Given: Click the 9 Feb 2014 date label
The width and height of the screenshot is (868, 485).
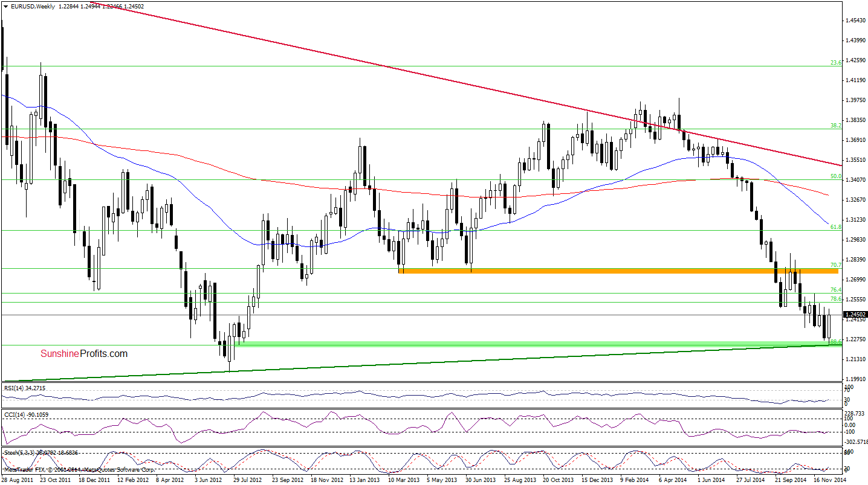Looking at the screenshot, I should 635,480.
